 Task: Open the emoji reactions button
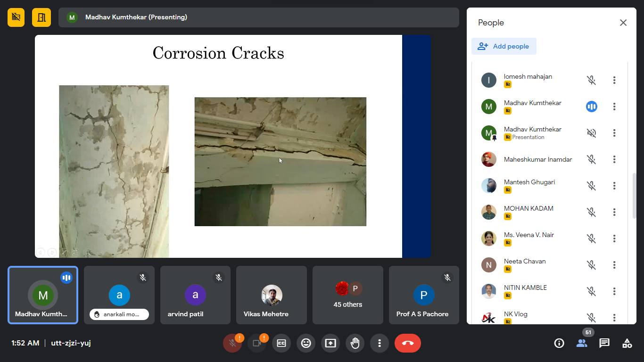(306, 343)
